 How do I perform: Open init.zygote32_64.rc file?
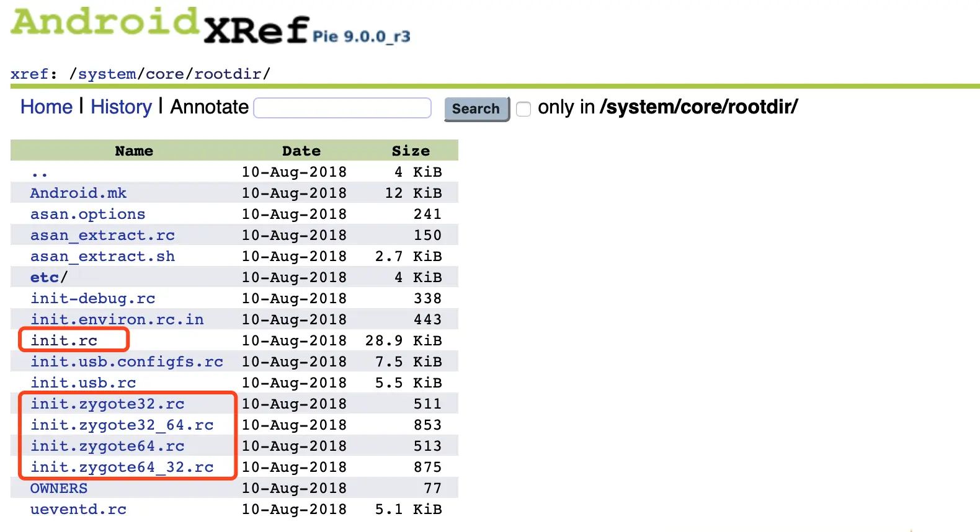coord(122,425)
